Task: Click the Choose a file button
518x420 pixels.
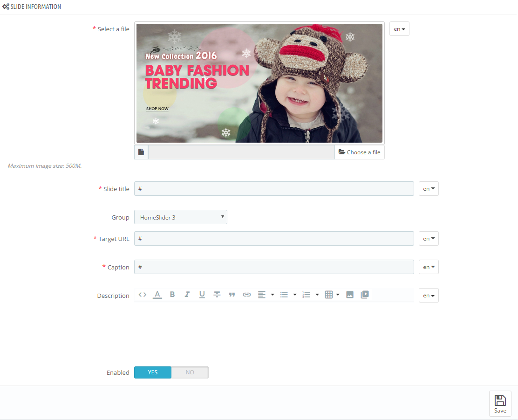Action: pos(360,152)
